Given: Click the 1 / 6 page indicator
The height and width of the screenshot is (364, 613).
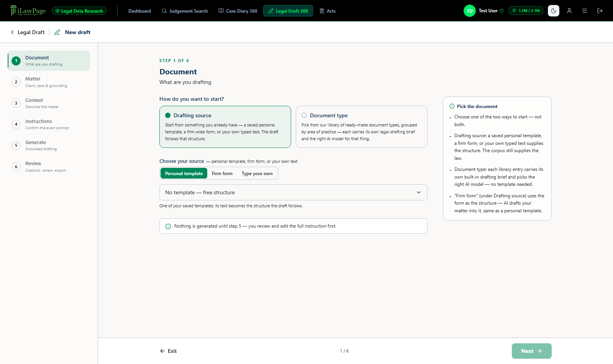Looking at the screenshot, I should [x=344, y=351].
